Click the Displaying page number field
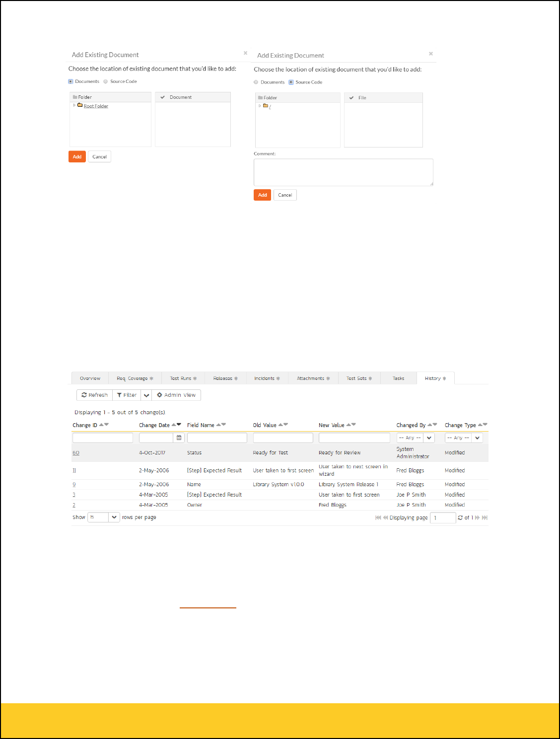Image resolution: width=560 pixels, height=739 pixels. click(x=443, y=517)
